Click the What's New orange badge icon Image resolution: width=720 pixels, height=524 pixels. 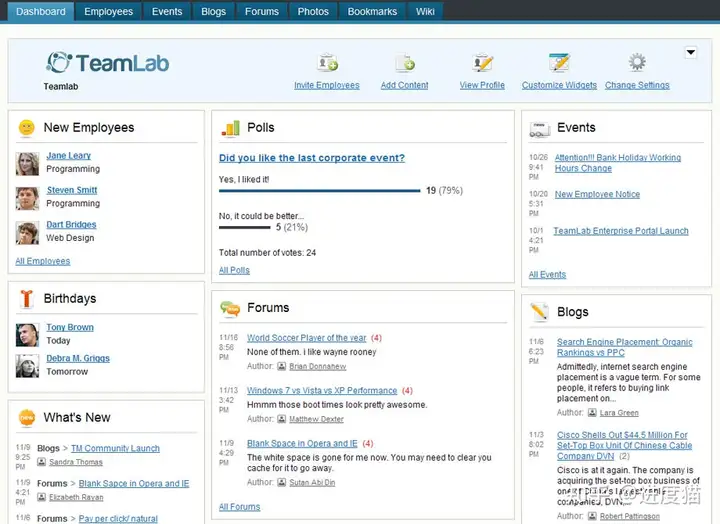[27, 417]
